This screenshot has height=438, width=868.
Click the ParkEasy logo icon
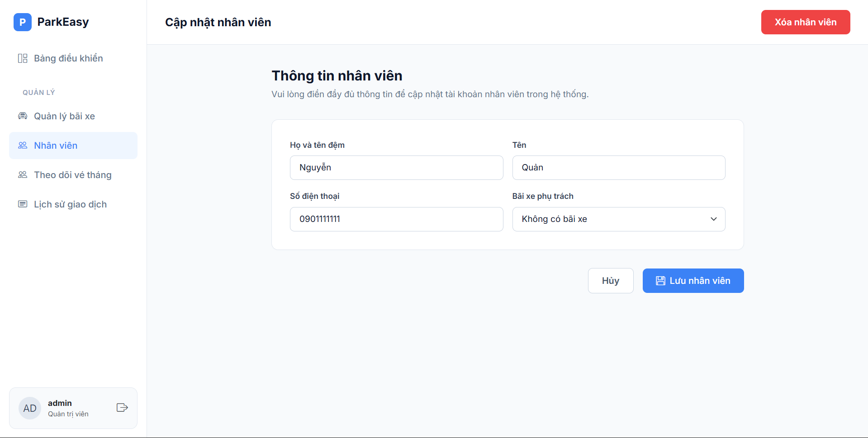tap(23, 22)
